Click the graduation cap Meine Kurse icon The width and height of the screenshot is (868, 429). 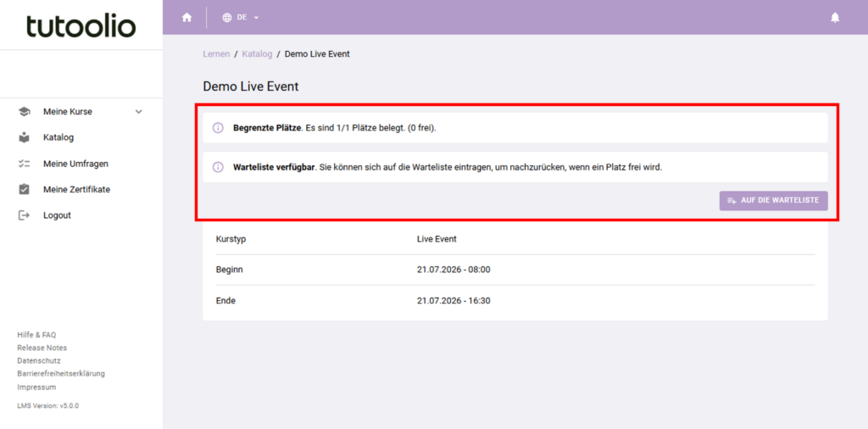[24, 112]
